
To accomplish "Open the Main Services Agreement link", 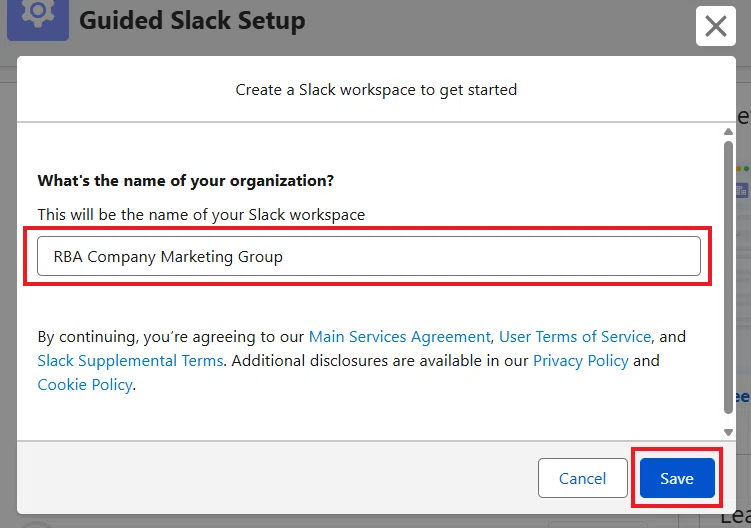I will tap(399, 337).
